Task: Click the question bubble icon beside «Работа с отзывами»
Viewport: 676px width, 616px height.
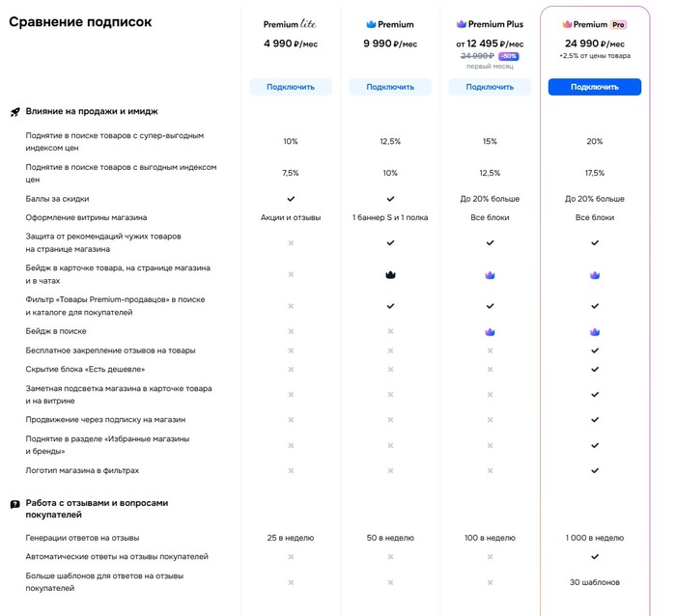Action: coord(15,504)
